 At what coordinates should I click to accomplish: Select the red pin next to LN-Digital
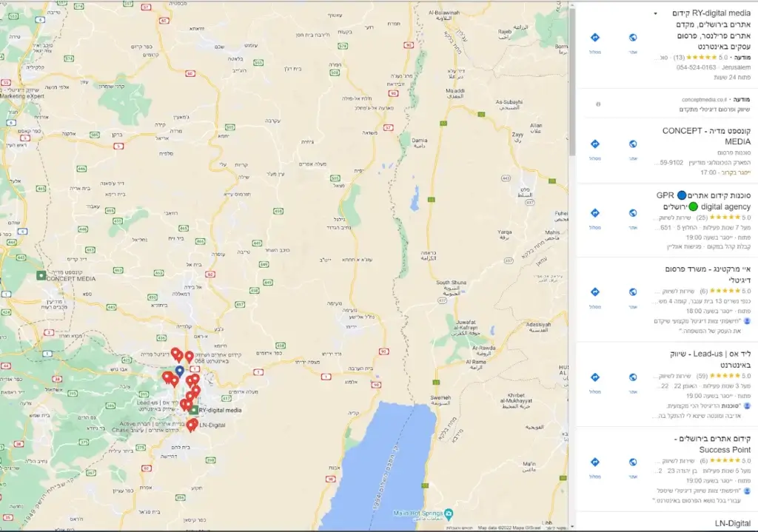coord(192,425)
